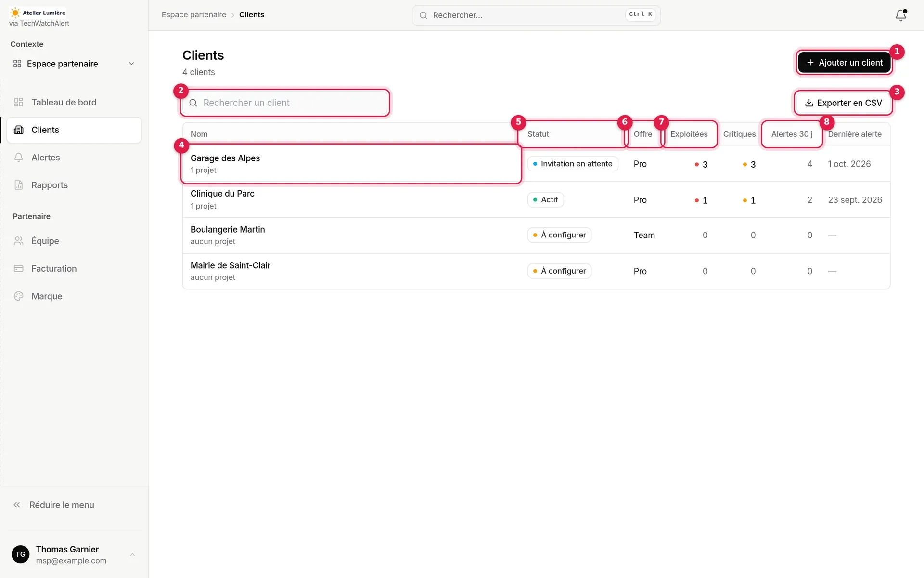
Task: Click the Alertes bell icon in the sidebar
Action: click(x=19, y=158)
